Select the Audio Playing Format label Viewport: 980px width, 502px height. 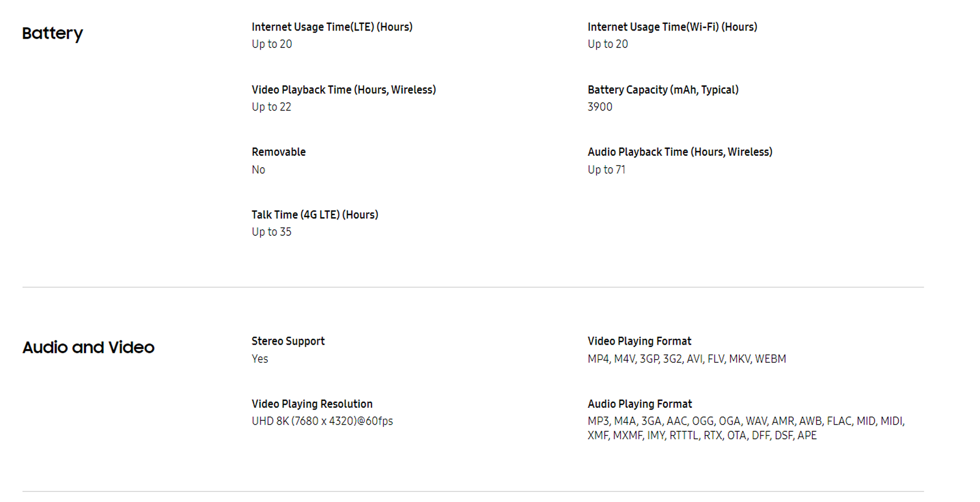click(640, 404)
